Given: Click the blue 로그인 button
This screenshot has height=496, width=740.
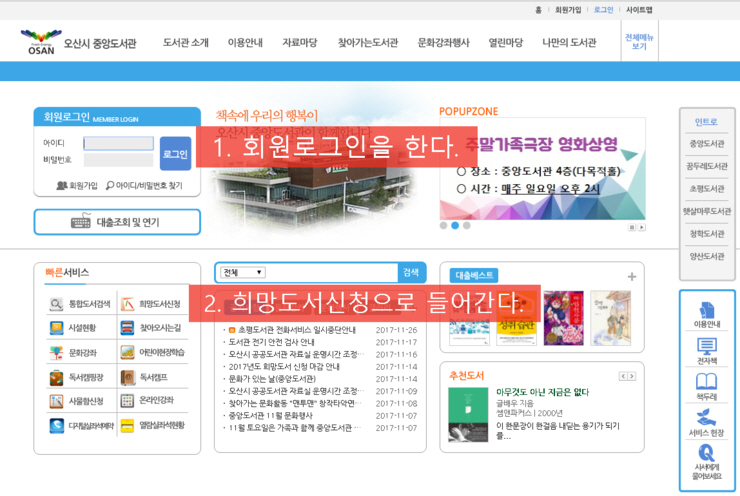Looking at the screenshot, I should point(175,153).
